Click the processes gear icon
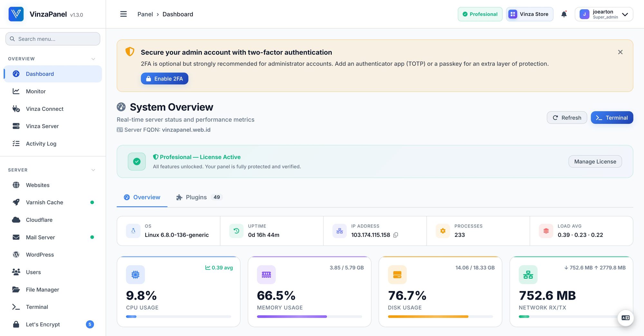The width and height of the screenshot is (644, 336). (443, 231)
